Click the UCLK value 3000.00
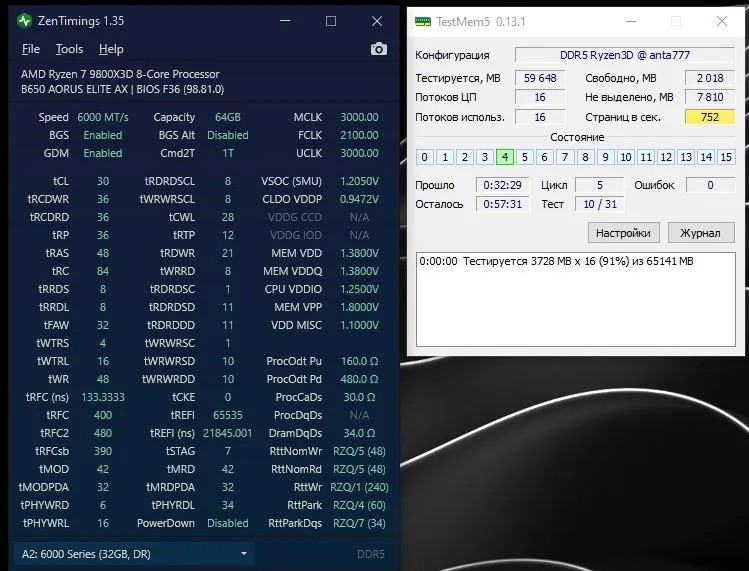 coord(359,153)
